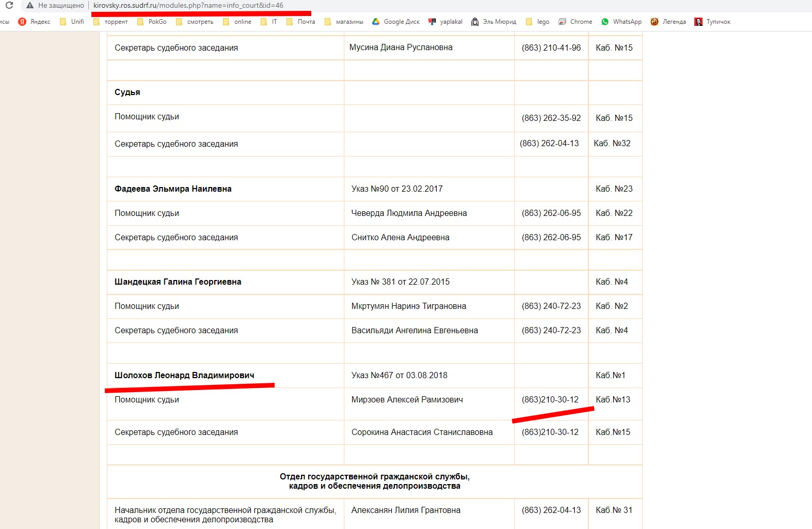Screen dimensions: 812x529
Task: Click the 'Каб. №22' cell
Action: click(x=614, y=213)
